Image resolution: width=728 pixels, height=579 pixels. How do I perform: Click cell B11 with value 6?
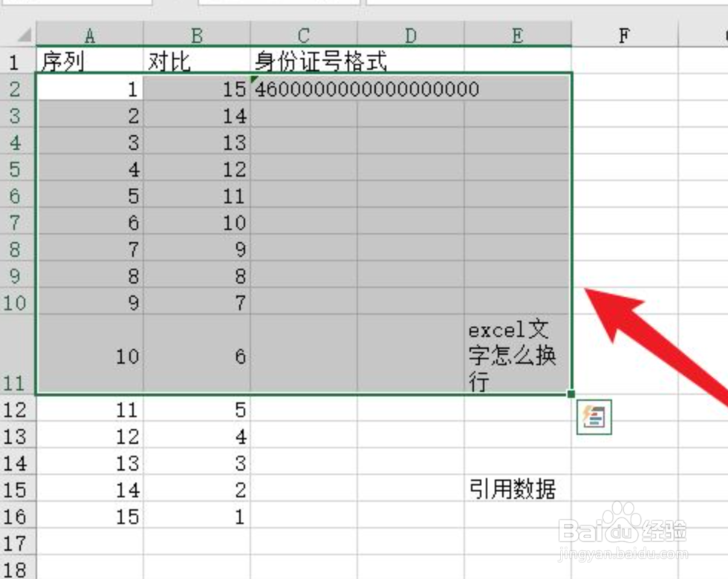tap(197, 355)
